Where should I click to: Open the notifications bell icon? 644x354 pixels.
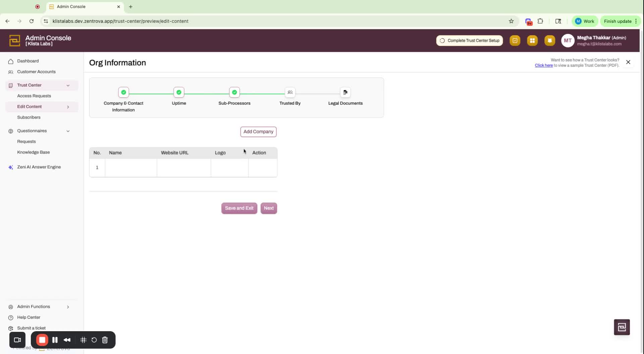(x=550, y=41)
